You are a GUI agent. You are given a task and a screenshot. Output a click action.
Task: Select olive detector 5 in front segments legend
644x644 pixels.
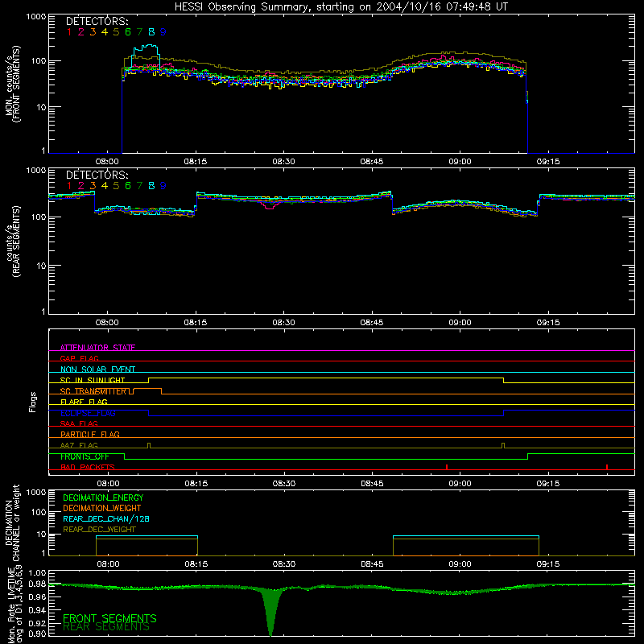(116, 32)
